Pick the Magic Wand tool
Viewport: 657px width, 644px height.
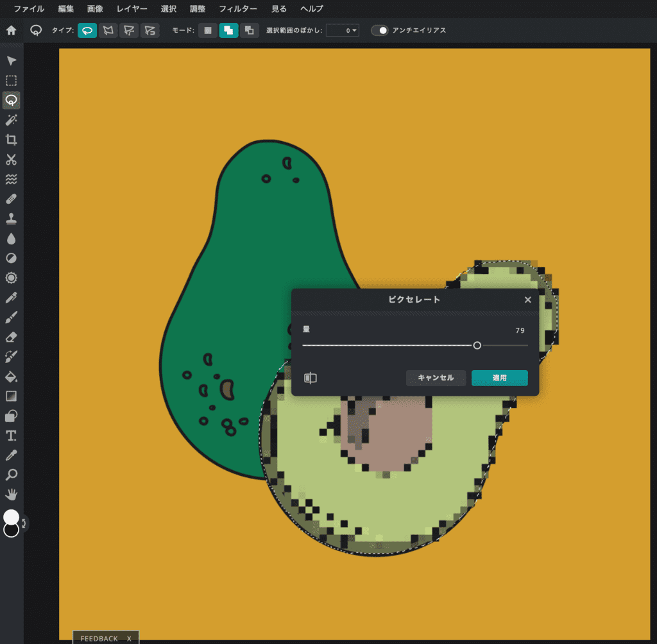pos(11,120)
